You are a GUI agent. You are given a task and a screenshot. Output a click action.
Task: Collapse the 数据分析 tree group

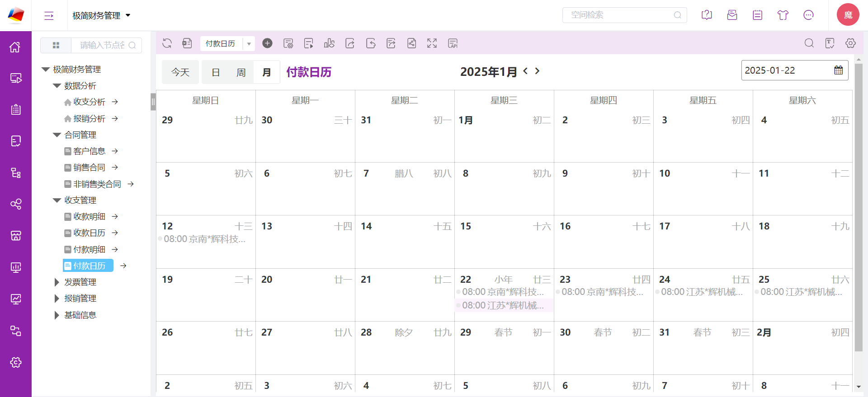coord(57,86)
